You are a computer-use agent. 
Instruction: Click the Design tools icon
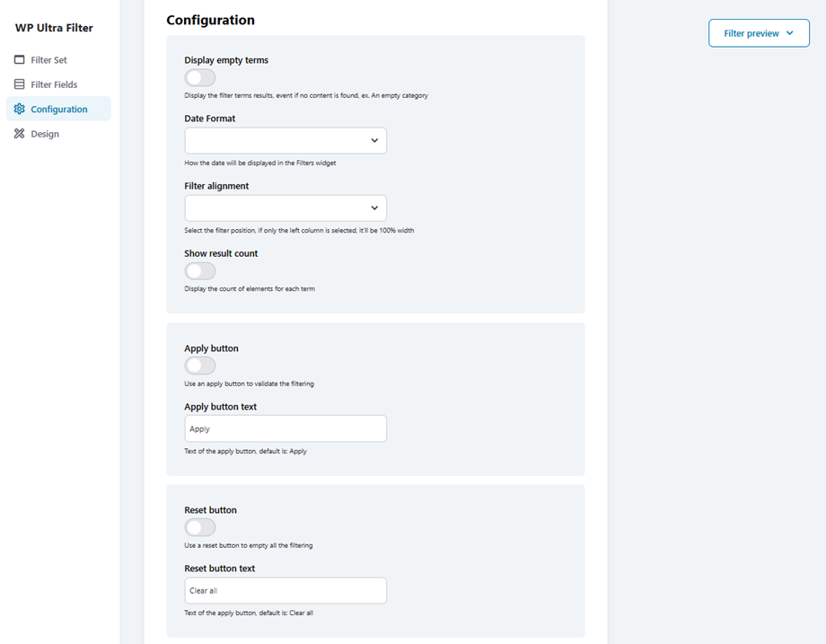(x=20, y=134)
